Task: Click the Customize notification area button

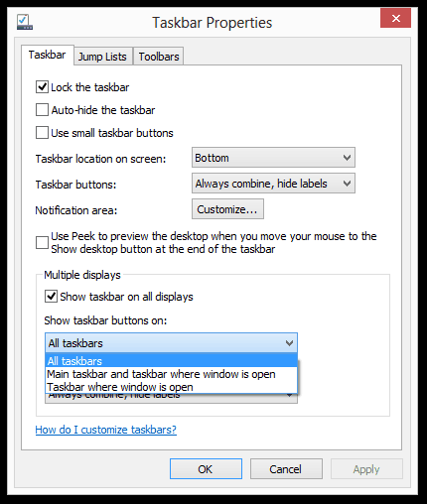Action: (x=227, y=209)
